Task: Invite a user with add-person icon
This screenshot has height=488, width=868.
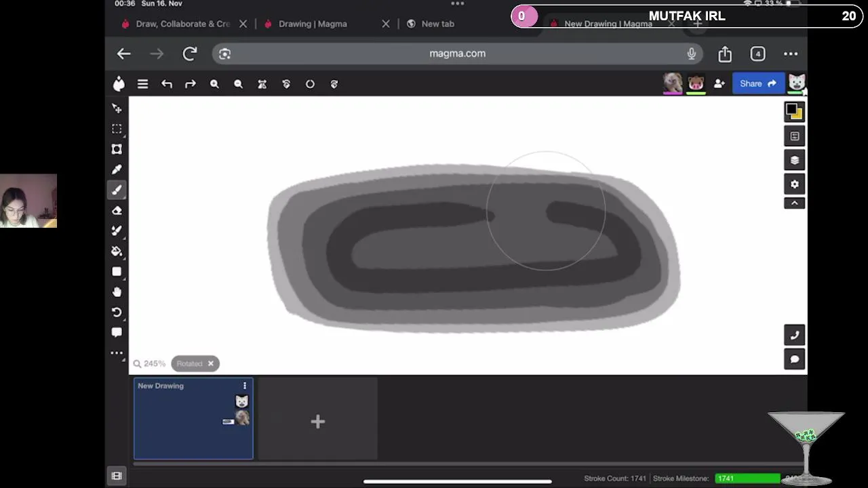Action: [x=719, y=83]
